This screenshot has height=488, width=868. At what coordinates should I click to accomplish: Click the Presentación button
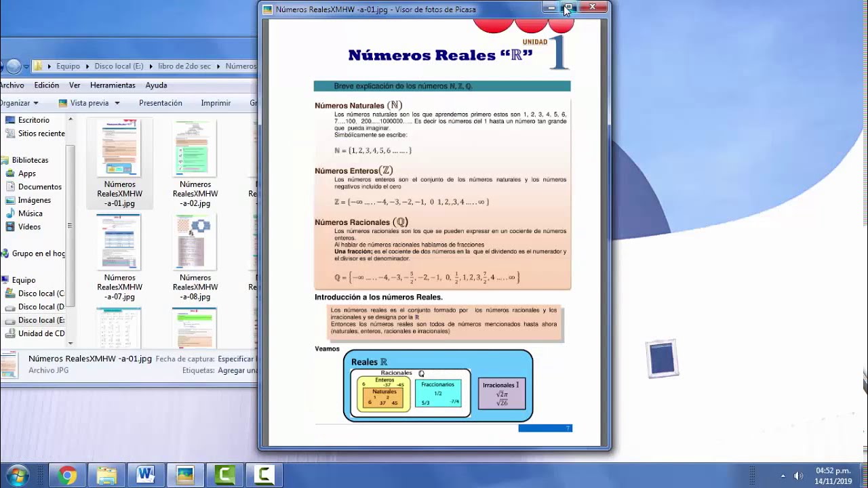point(161,103)
